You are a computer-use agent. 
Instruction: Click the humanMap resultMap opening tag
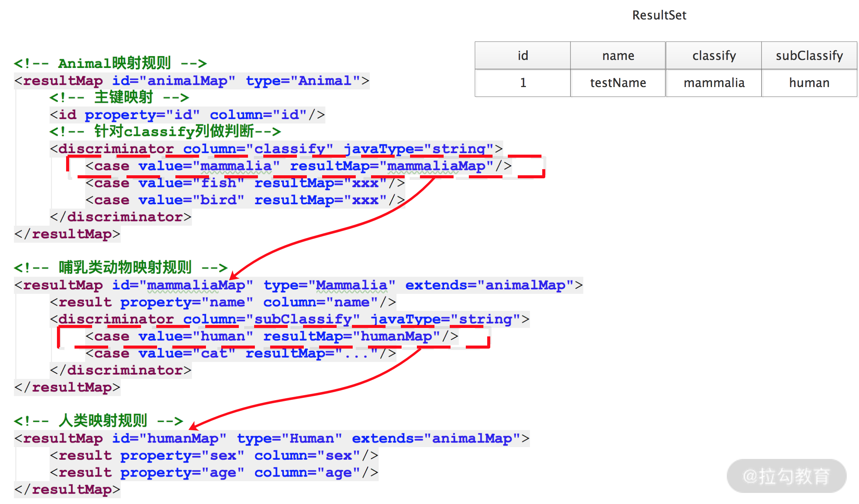coord(271,438)
